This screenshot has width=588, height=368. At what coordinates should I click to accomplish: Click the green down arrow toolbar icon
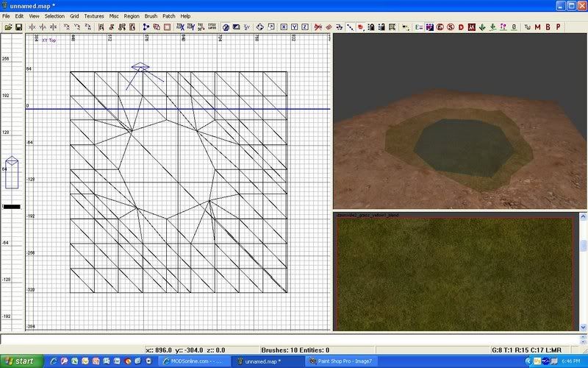pos(482,27)
